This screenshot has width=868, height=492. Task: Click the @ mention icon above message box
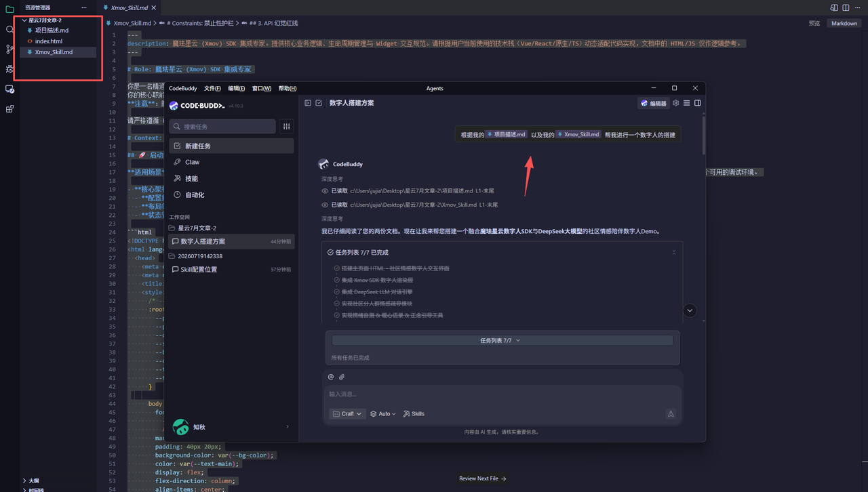click(x=331, y=377)
